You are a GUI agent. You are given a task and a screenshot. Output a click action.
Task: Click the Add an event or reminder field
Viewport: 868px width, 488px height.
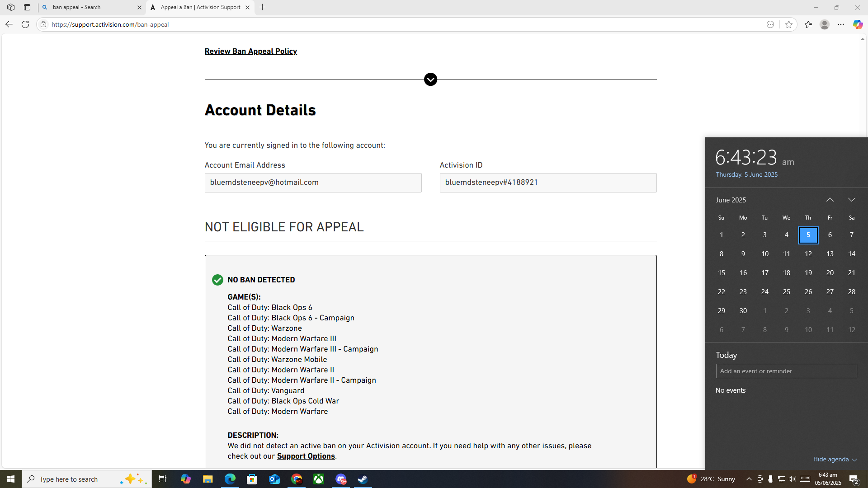(786, 371)
